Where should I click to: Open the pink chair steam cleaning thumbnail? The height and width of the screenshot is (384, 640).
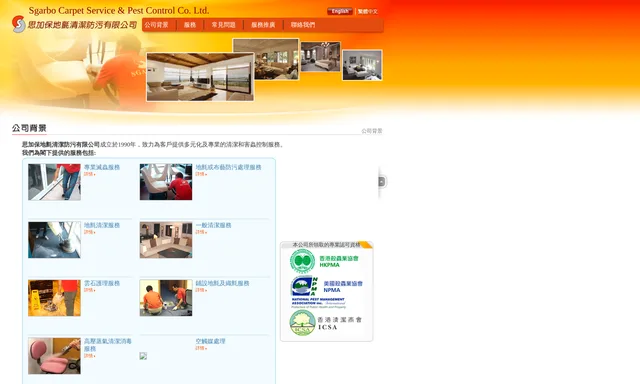point(54,356)
